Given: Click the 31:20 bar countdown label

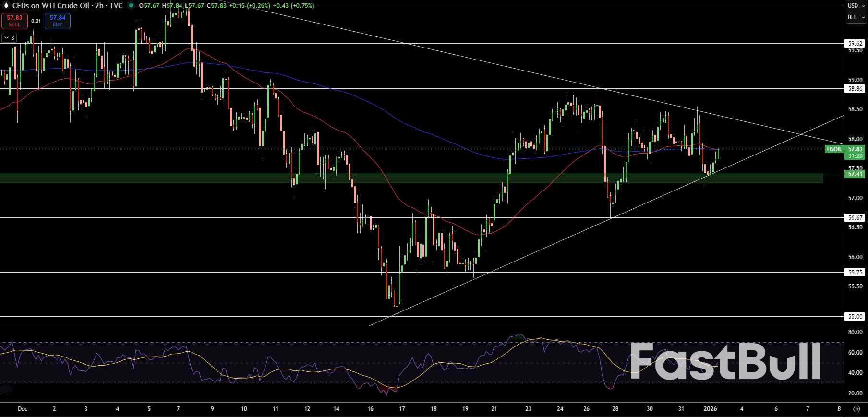Looking at the screenshot, I should click(x=856, y=156).
